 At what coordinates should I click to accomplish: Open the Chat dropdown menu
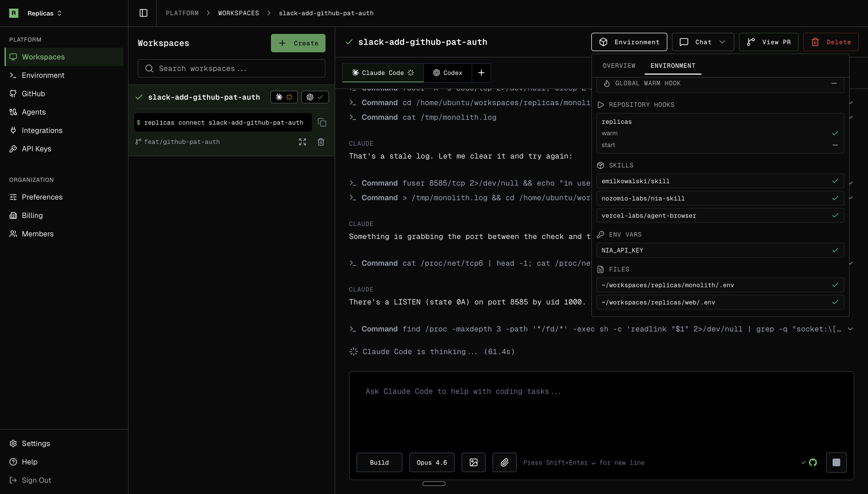pos(703,42)
